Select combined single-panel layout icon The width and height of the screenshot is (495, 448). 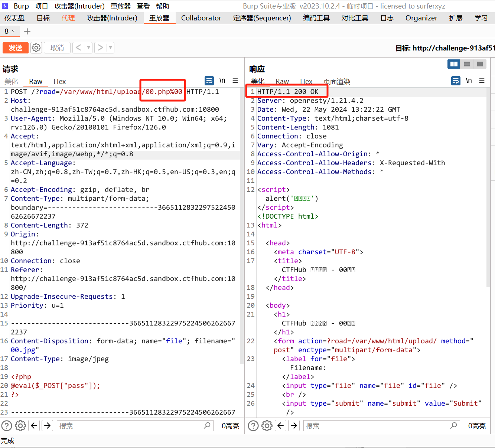click(x=480, y=64)
